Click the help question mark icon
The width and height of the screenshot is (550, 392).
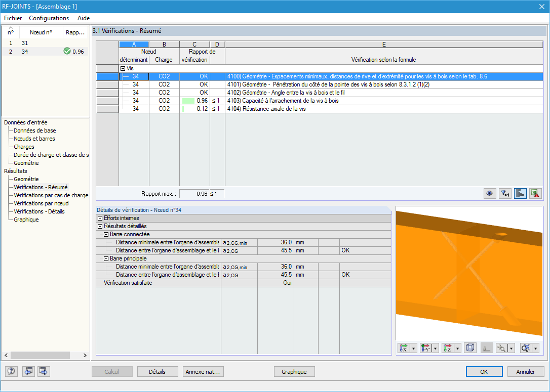pyautogui.click(x=11, y=371)
